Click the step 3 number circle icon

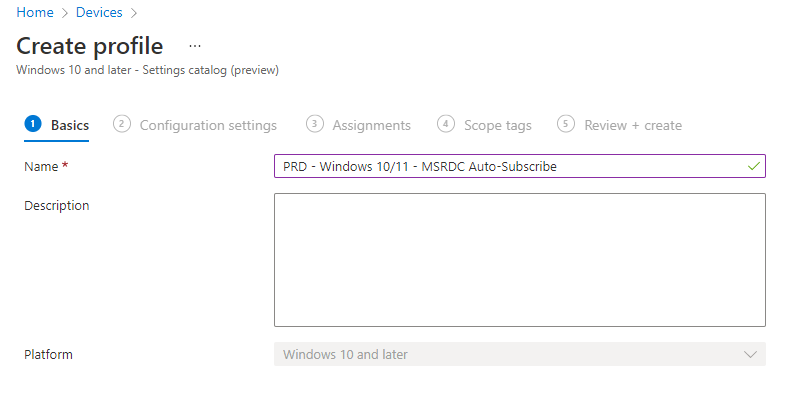314,124
